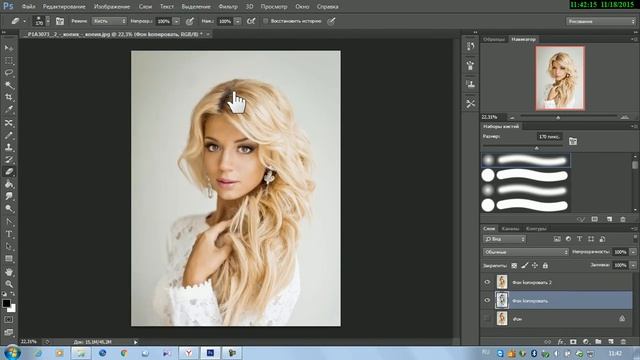The height and width of the screenshot is (360, 640).
Task: Open the layer filter type dropdown
Action: [504, 239]
